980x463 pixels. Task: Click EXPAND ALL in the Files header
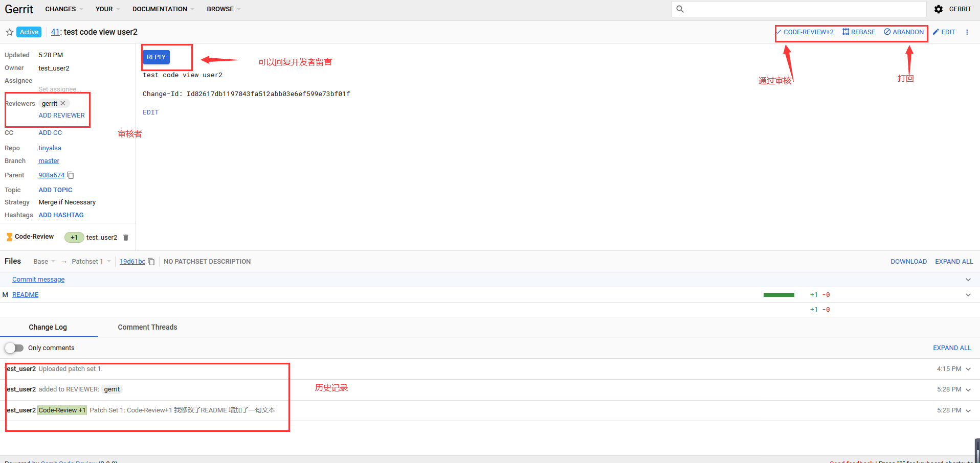point(954,262)
